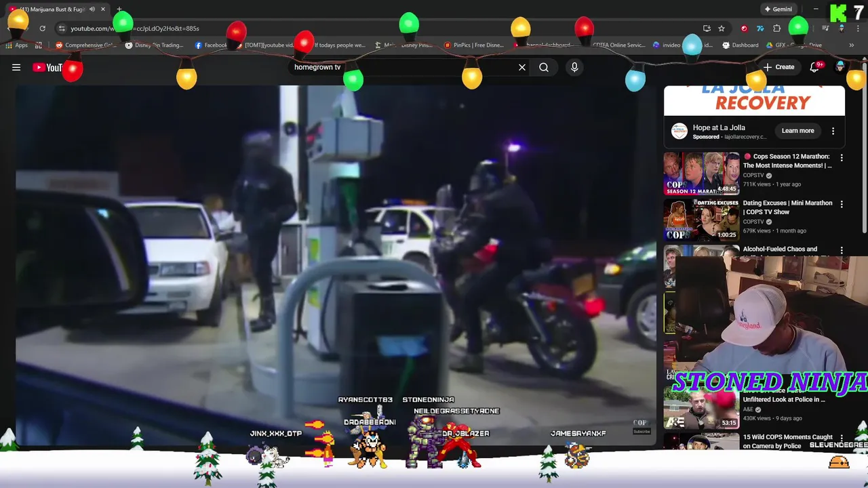Screen dimensions: 868x488
Task: Open more options for Cops Season 12 Marathon
Action: pyautogui.click(x=842, y=158)
